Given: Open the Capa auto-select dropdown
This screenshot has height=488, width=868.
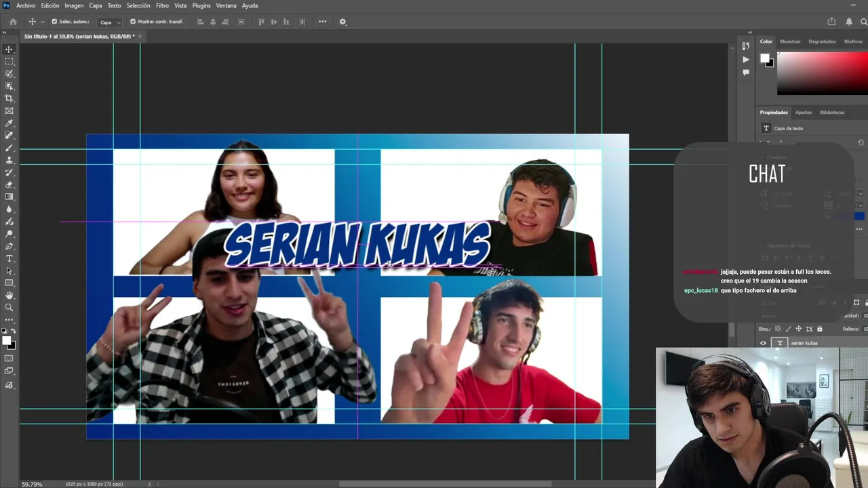Looking at the screenshot, I should click(x=110, y=22).
